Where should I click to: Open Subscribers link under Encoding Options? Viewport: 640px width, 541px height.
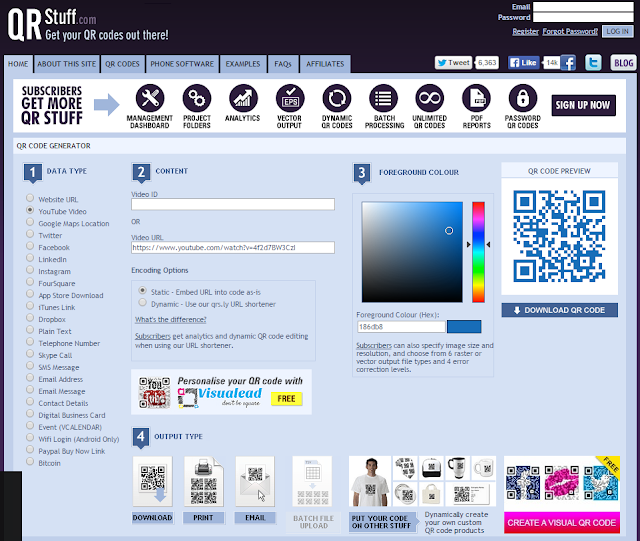pyautogui.click(x=153, y=336)
